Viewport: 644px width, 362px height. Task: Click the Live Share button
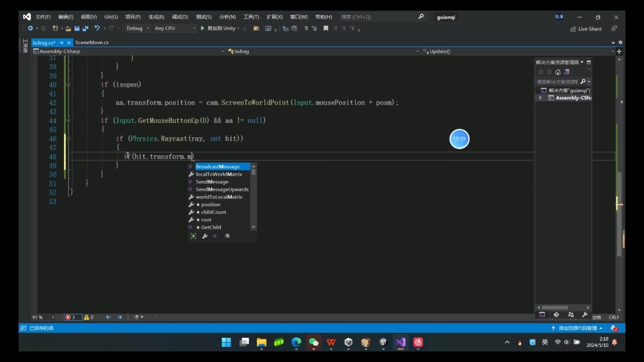pos(586,29)
